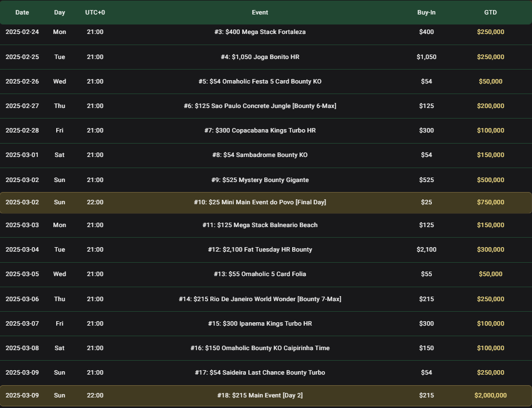The height and width of the screenshot is (408, 532).
Task: Open #17: $54 Saideira Last Chance Bounty Turbo
Action: pos(260,372)
